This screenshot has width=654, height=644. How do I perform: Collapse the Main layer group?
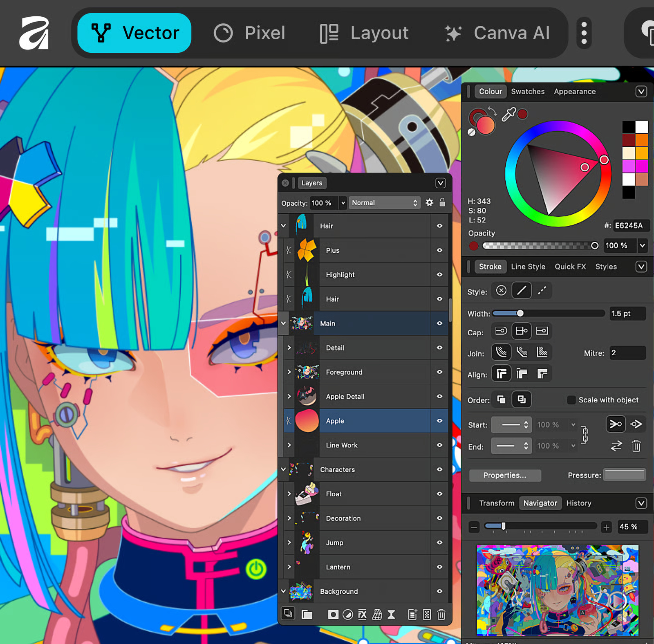point(283,323)
